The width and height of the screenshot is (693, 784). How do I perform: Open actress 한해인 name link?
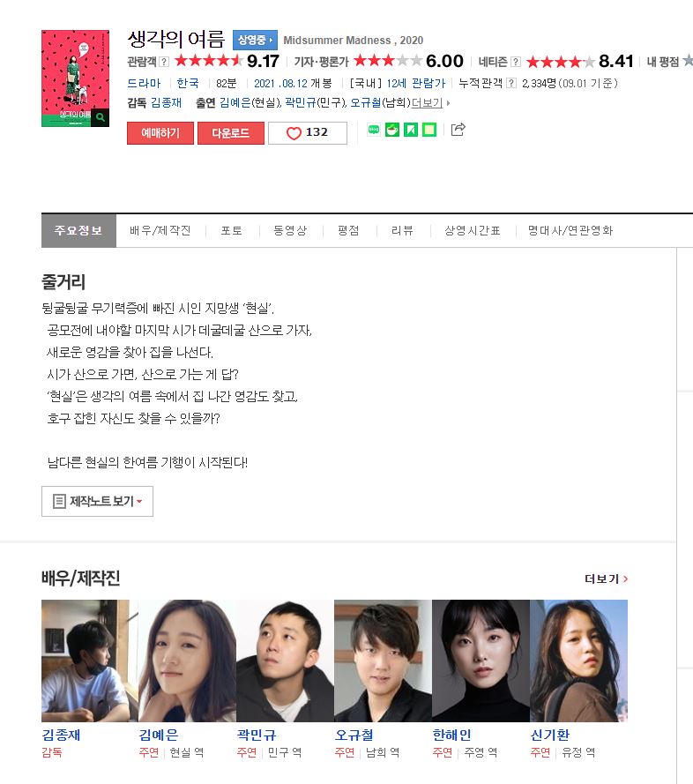point(452,735)
